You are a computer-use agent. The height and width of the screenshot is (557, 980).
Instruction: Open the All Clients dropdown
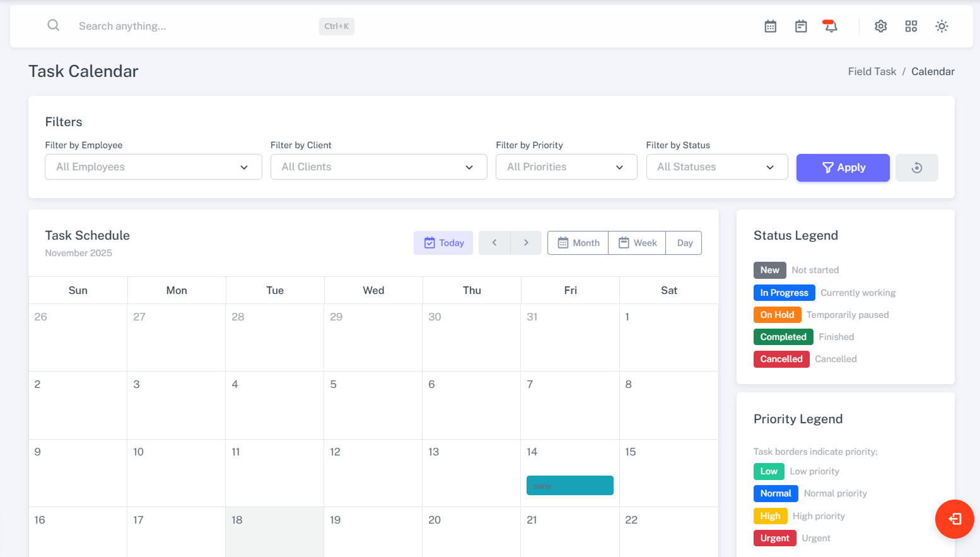click(378, 167)
